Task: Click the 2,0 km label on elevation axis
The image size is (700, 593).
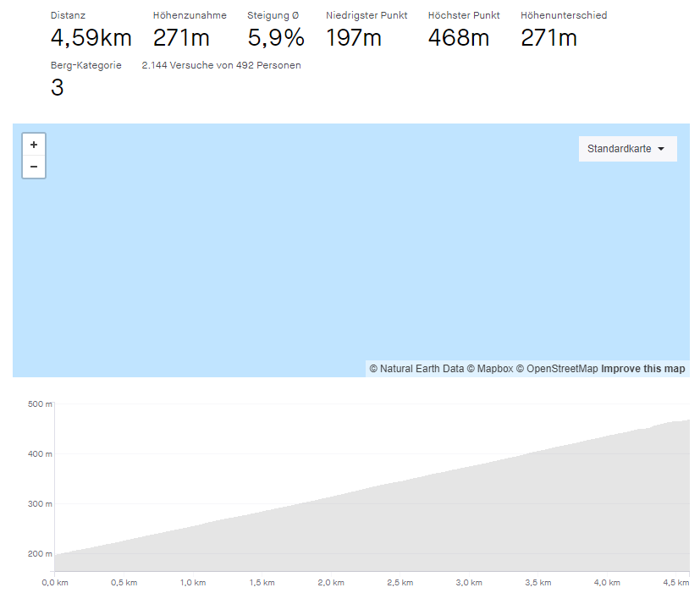Action: (x=330, y=583)
